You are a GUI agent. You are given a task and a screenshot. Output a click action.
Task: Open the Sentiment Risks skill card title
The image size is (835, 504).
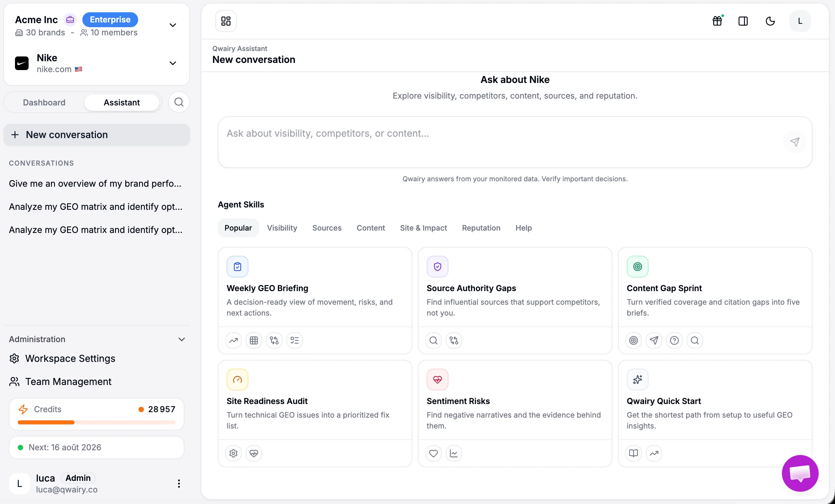pos(458,401)
